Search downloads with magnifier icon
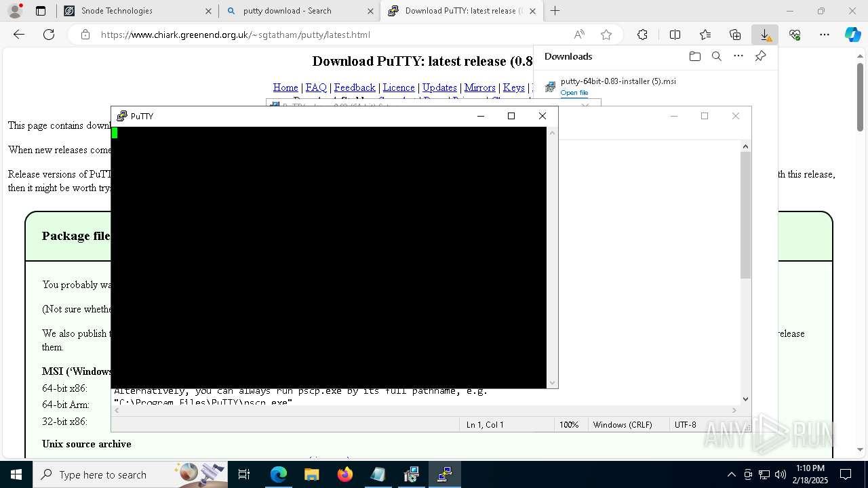 [x=716, y=56]
